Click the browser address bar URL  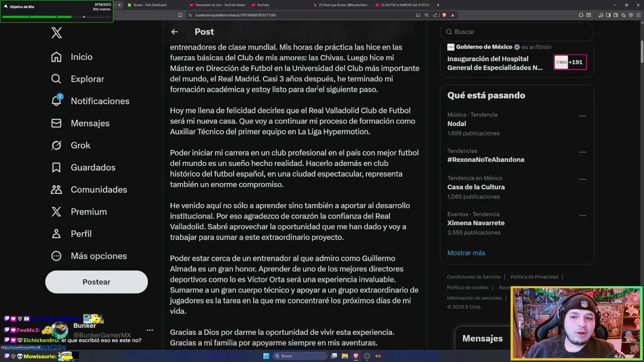[x=235, y=15]
